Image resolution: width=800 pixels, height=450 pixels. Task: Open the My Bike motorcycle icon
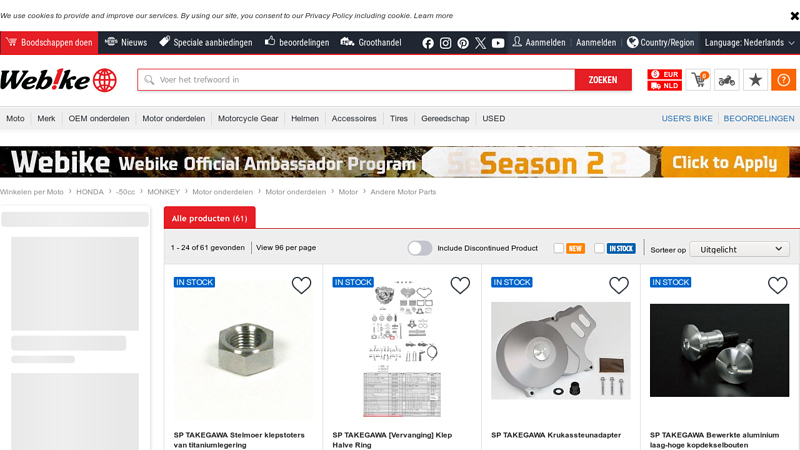tap(727, 80)
